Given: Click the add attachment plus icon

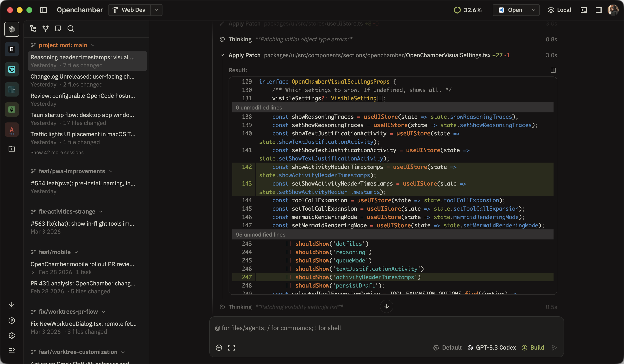Looking at the screenshot, I should 219,348.
